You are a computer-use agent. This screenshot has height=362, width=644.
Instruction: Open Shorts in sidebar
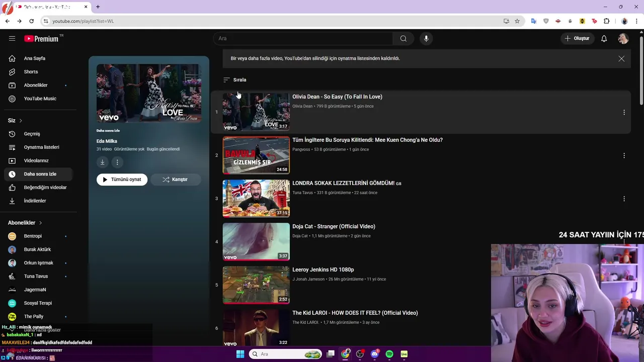pyautogui.click(x=38, y=72)
